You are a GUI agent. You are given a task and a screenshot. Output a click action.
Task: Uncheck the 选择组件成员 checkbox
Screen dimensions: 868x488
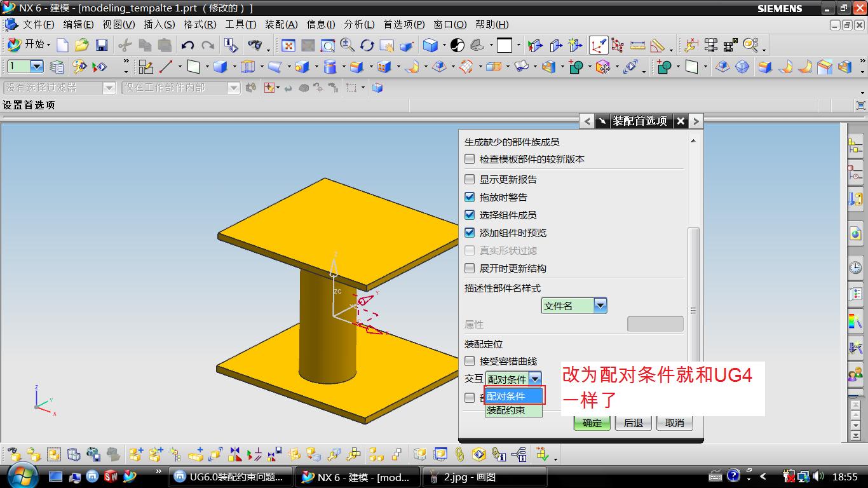pyautogui.click(x=470, y=215)
